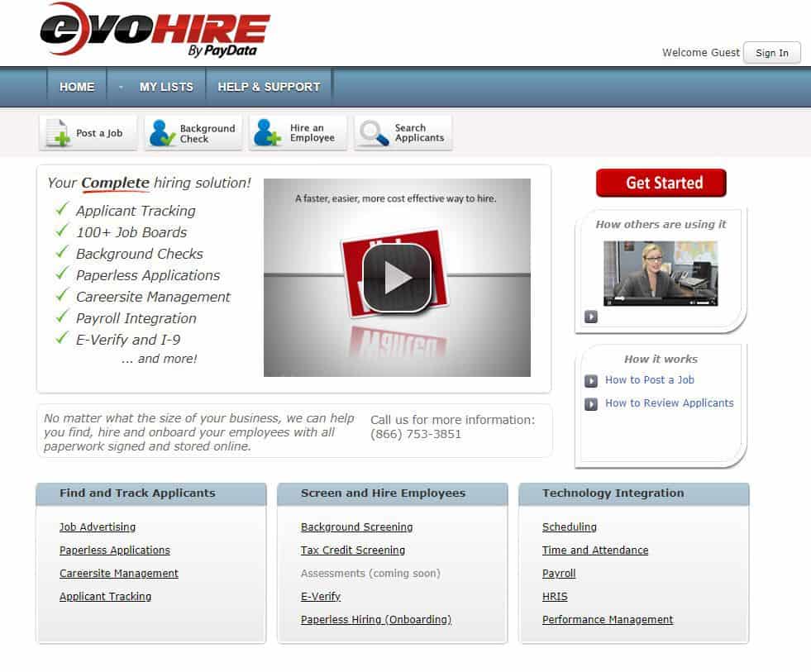The width and height of the screenshot is (811, 672).
Task: Open Careersite Management link
Action: click(119, 573)
